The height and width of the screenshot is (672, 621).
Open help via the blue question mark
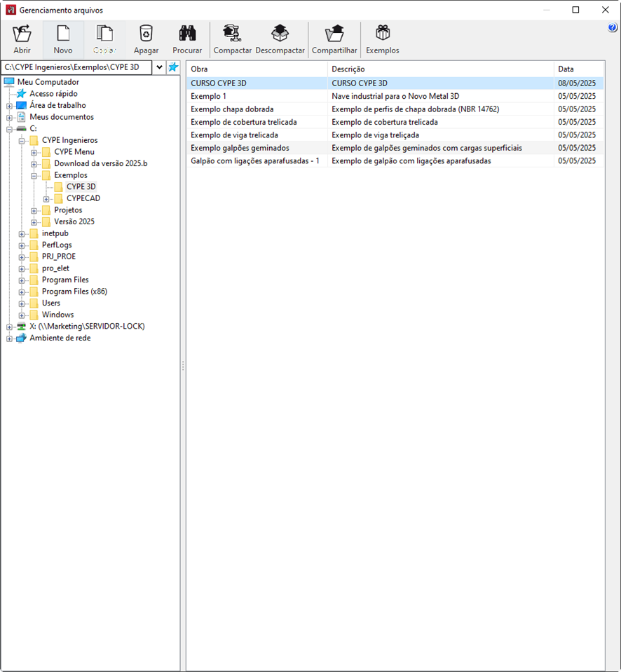point(613,28)
